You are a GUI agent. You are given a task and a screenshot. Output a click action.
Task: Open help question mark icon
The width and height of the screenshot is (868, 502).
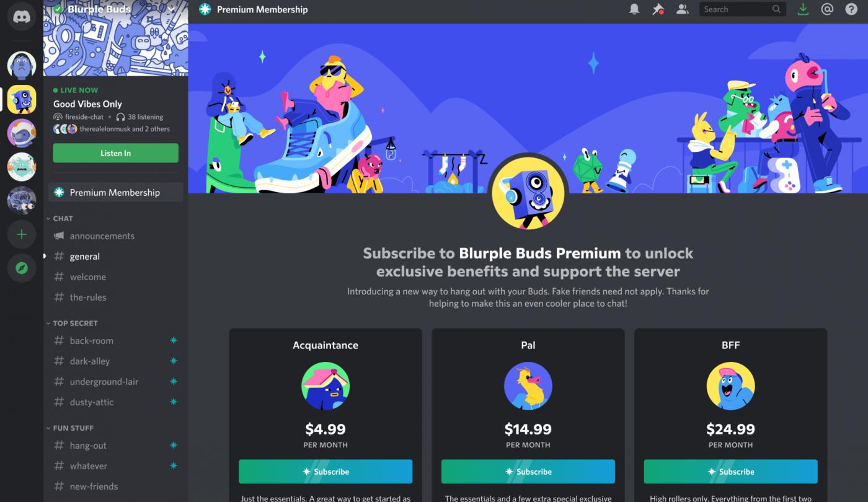click(851, 9)
